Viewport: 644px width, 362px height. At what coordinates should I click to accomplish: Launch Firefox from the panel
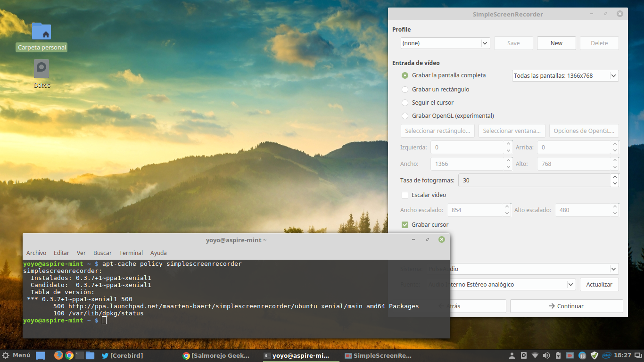58,355
